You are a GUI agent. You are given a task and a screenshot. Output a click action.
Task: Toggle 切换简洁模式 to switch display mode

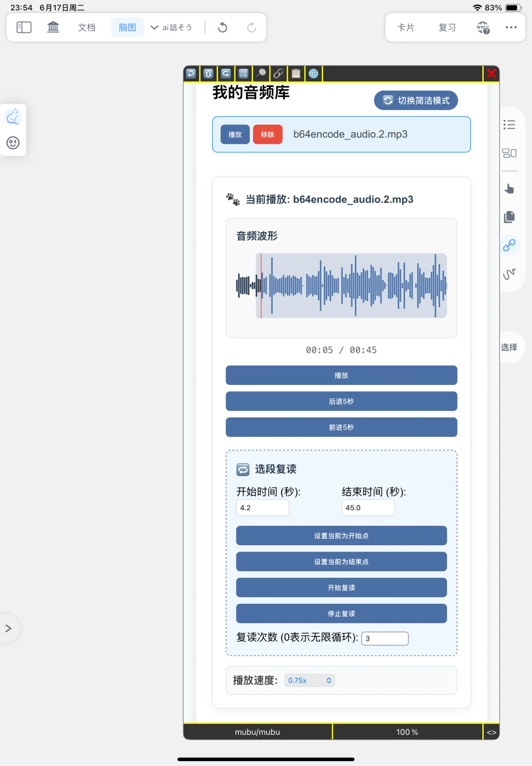tap(415, 100)
